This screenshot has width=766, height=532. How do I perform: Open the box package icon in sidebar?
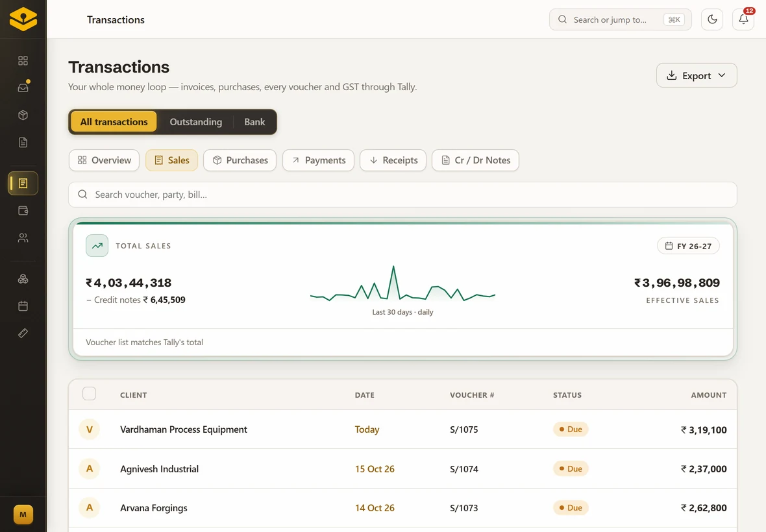point(23,115)
